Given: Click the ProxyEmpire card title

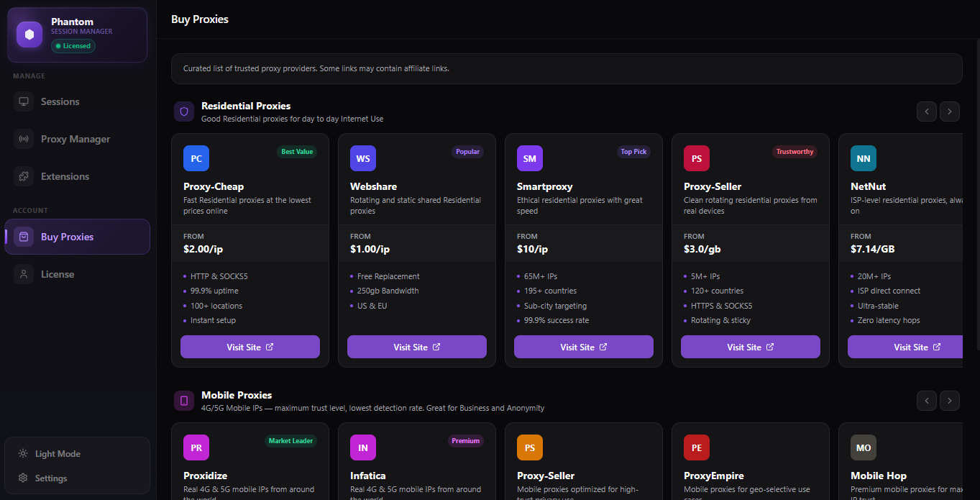Looking at the screenshot, I should pyautogui.click(x=715, y=476).
